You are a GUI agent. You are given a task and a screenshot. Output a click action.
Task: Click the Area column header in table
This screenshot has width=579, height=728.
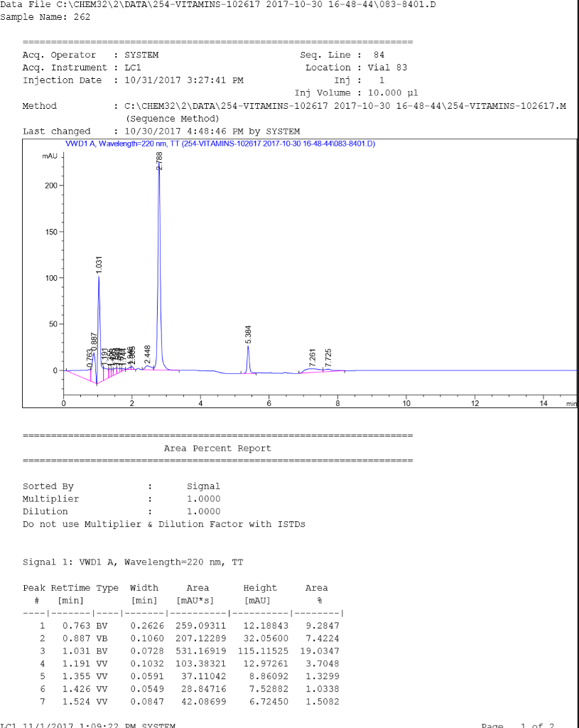click(x=197, y=588)
